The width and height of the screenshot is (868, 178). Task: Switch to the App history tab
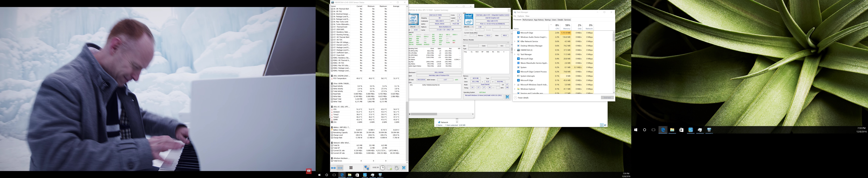539,20
